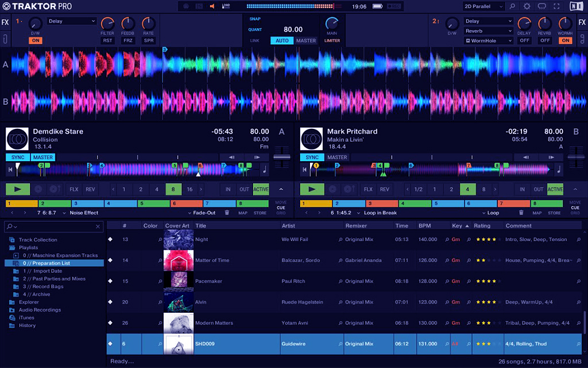Viewport: 588px width, 368px height.
Task: Click the left FX panel icon
Action: coord(5,22)
